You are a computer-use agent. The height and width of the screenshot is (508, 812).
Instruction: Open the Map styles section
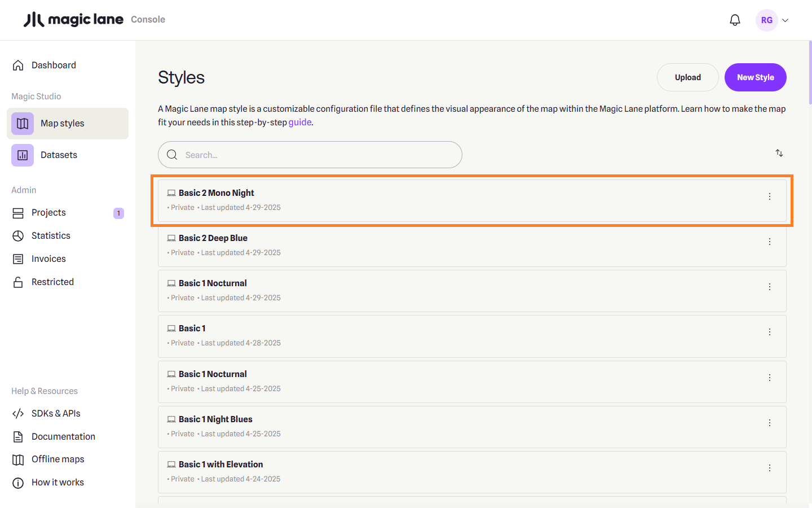62,123
